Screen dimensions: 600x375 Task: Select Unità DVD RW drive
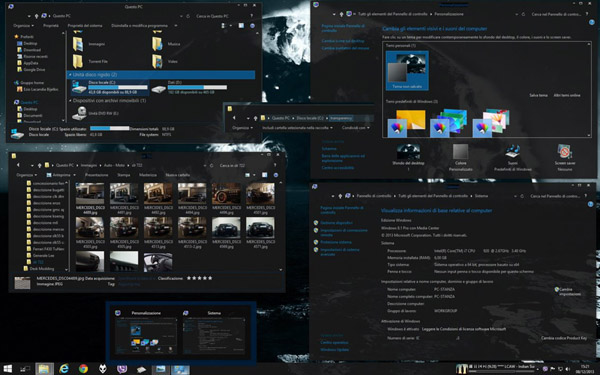click(x=96, y=113)
